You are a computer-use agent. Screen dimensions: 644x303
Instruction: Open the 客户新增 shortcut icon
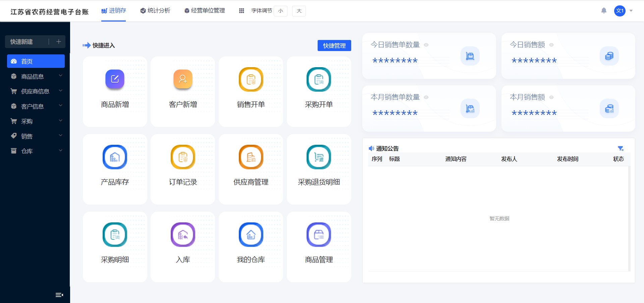pyautogui.click(x=183, y=79)
